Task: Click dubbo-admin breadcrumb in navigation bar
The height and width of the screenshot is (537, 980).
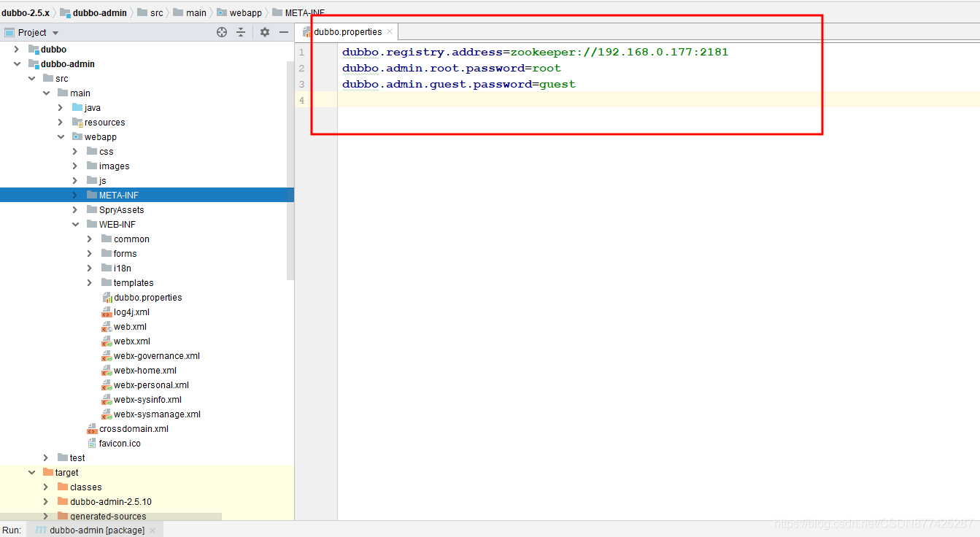Action: coord(93,12)
